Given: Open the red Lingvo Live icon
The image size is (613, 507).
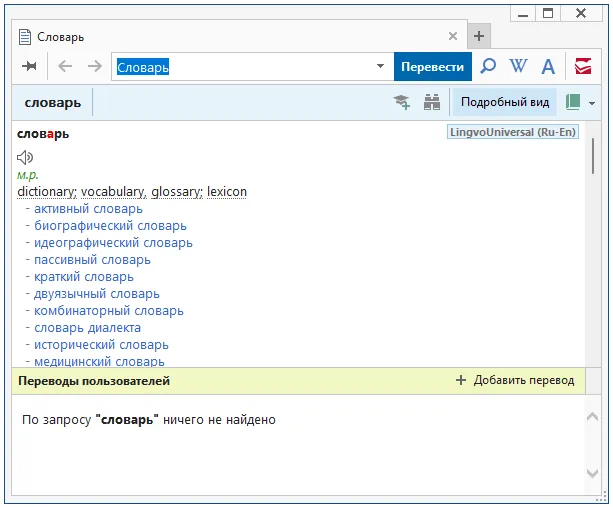Looking at the screenshot, I should click(583, 66).
